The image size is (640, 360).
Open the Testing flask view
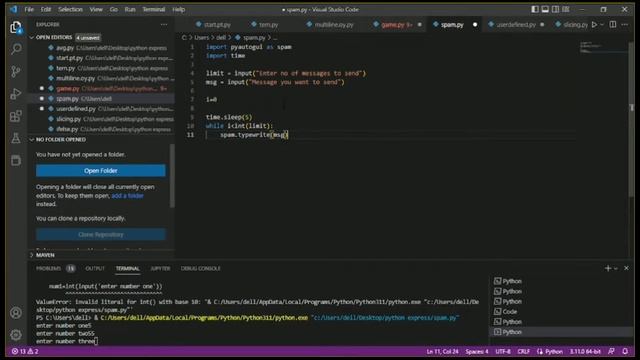point(16,138)
